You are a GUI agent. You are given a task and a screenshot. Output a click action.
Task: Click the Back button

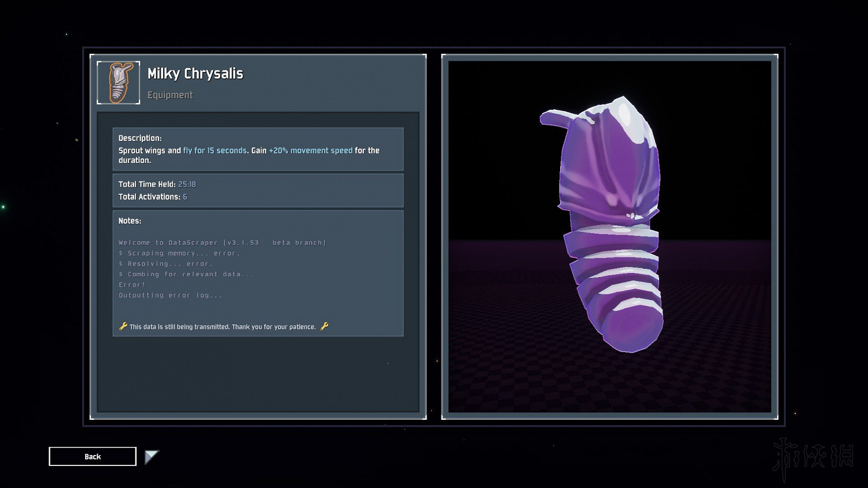[x=93, y=456]
